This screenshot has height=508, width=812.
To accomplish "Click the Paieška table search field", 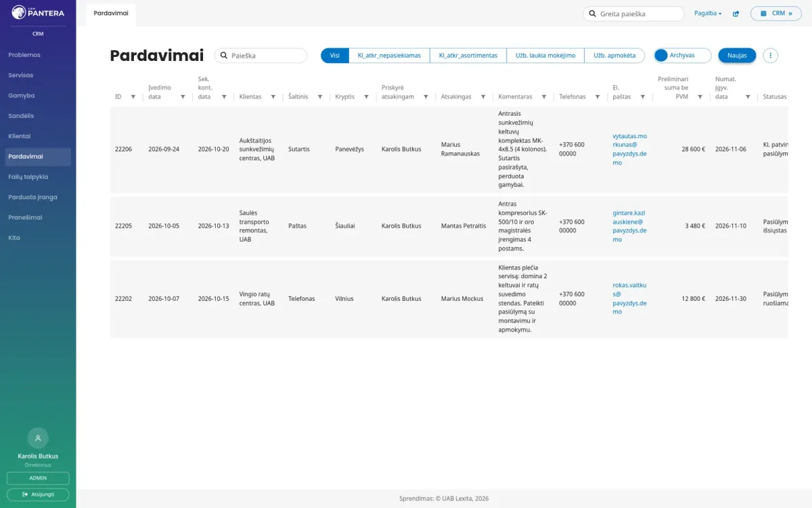I will click(x=261, y=56).
